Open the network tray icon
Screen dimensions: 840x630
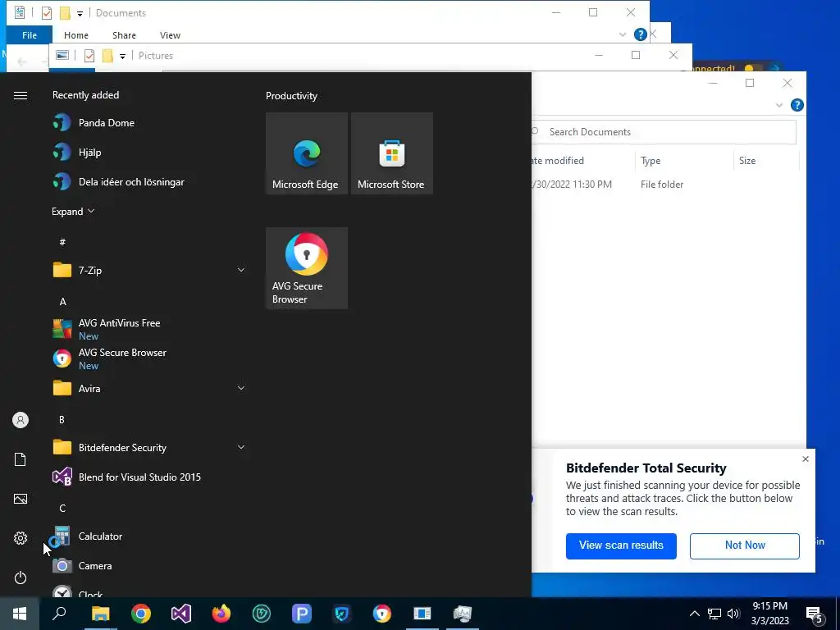(714, 614)
